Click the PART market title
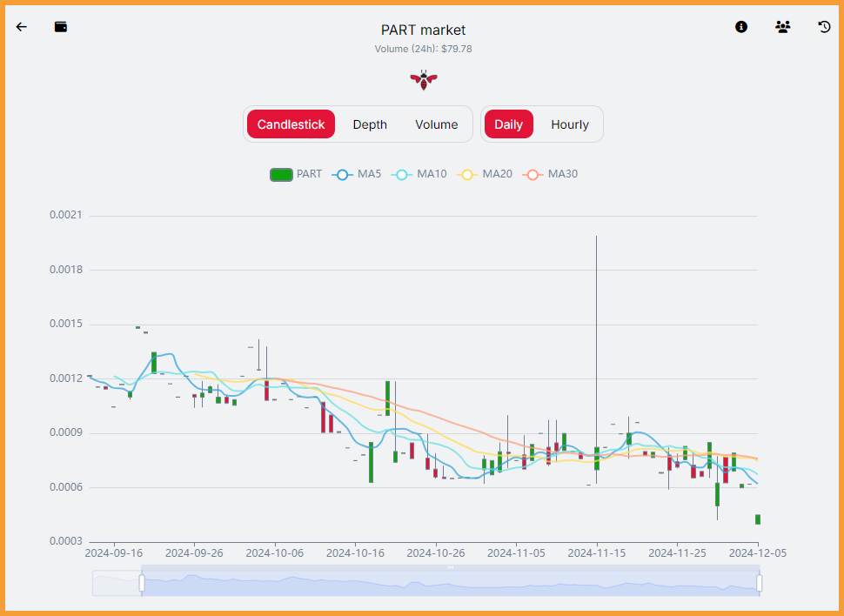Image resolution: width=844 pixels, height=616 pixels. [x=424, y=30]
